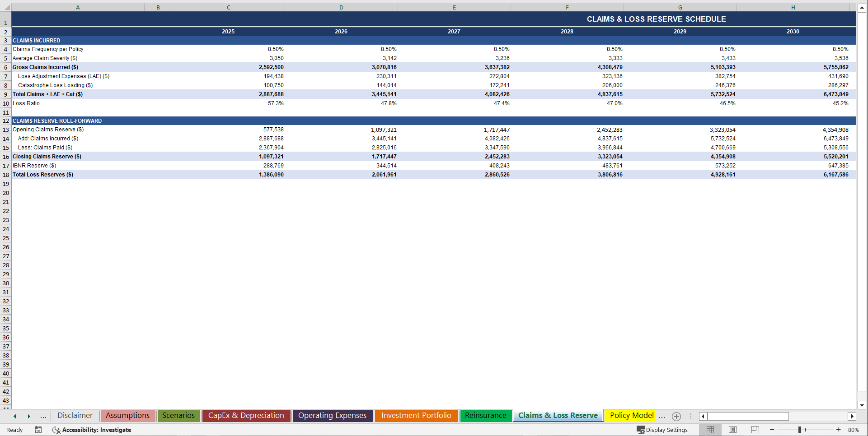Click Zoom In plus icon
This screenshot has height=436, width=868.
coord(839,430)
